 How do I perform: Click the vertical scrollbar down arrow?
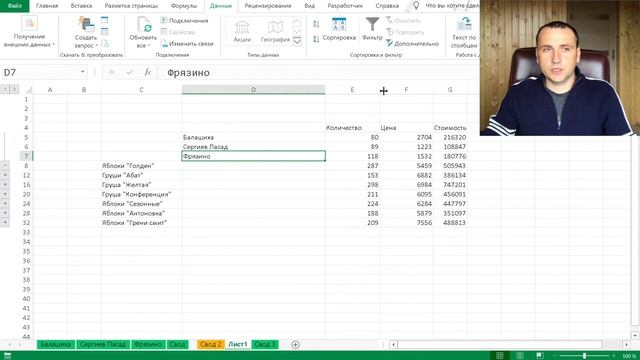click(635, 336)
